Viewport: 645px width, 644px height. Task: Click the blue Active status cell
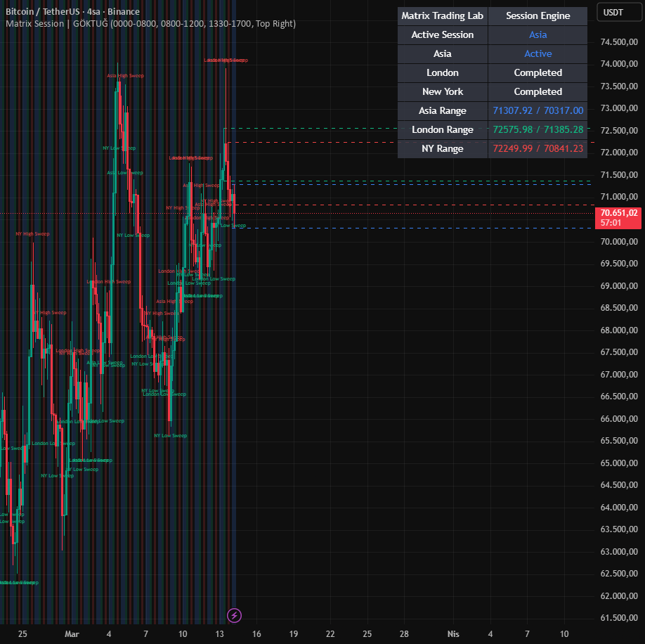click(537, 53)
